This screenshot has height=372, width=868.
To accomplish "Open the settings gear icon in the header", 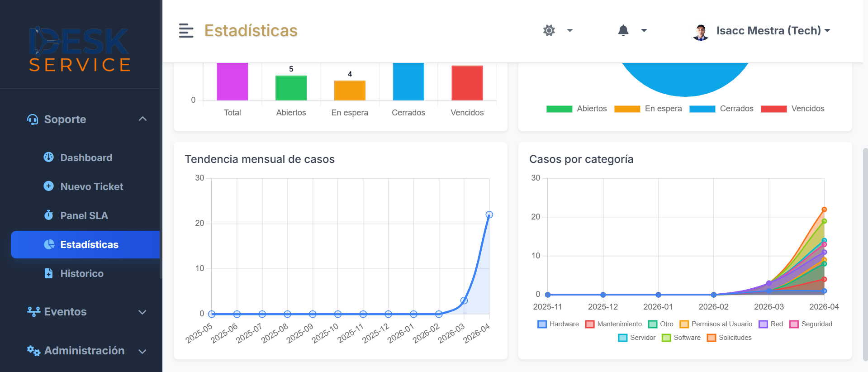I will click(x=549, y=30).
